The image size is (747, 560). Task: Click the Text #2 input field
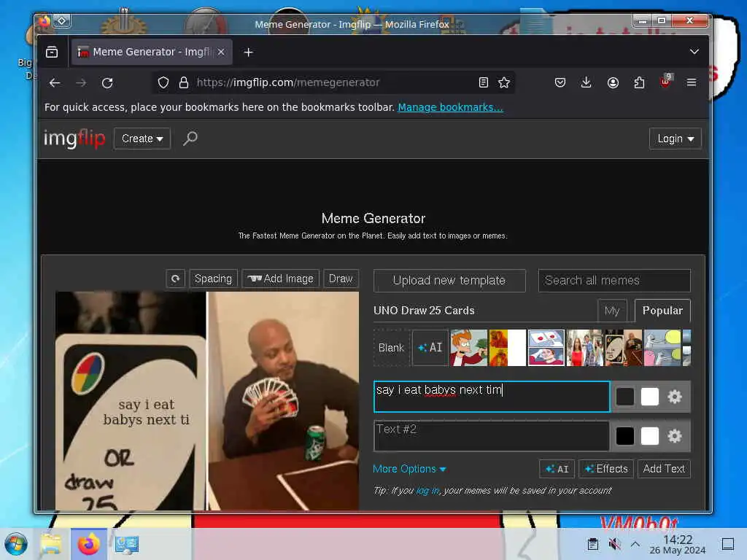click(x=492, y=436)
